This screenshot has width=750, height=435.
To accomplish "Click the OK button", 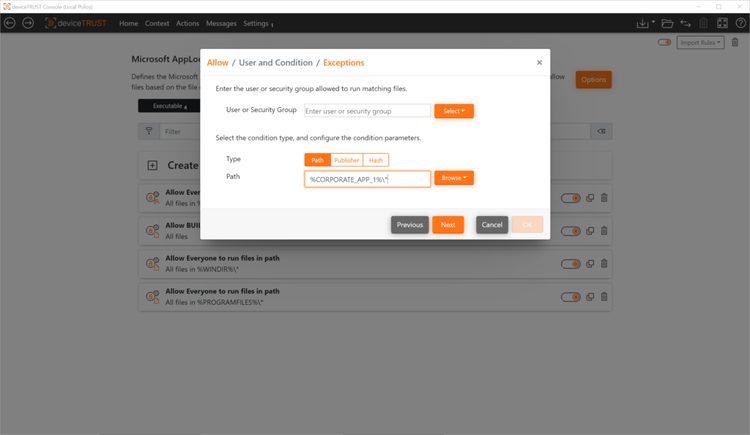I will [x=527, y=224].
